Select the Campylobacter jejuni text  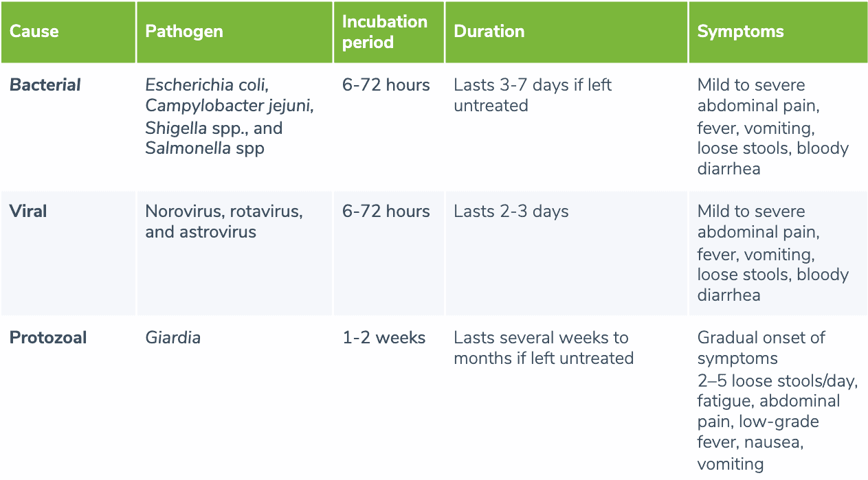pyautogui.click(x=230, y=106)
